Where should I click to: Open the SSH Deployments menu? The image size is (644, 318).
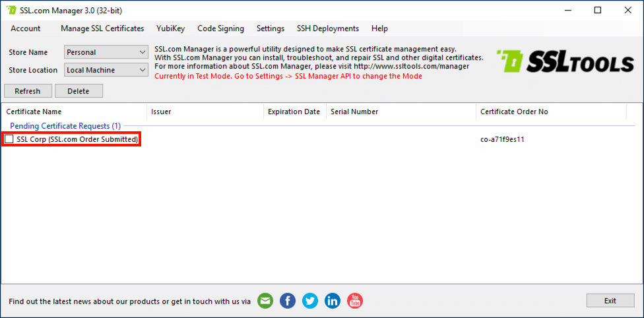[328, 28]
